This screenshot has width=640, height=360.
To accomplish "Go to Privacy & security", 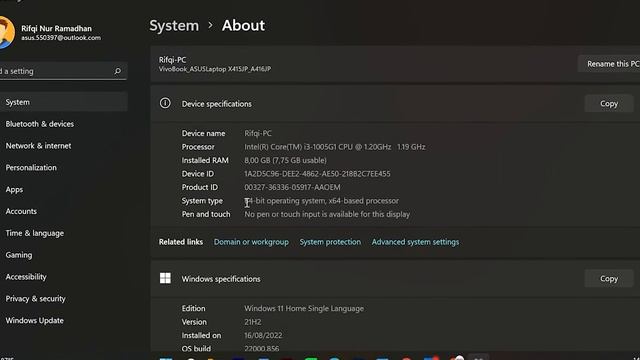I will pos(36,299).
